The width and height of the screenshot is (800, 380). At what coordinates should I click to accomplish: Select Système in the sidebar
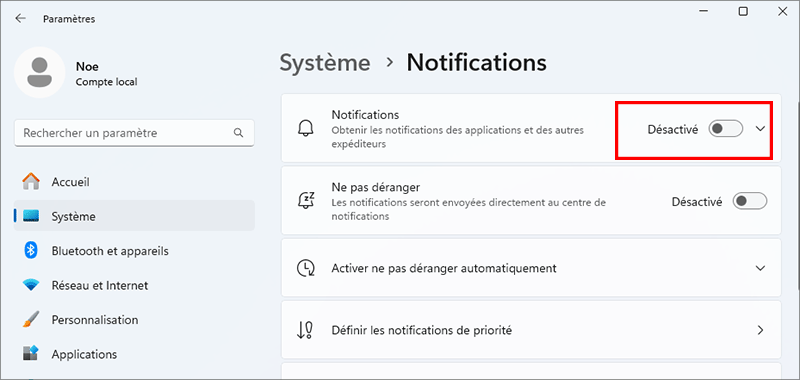click(x=134, y=216)
